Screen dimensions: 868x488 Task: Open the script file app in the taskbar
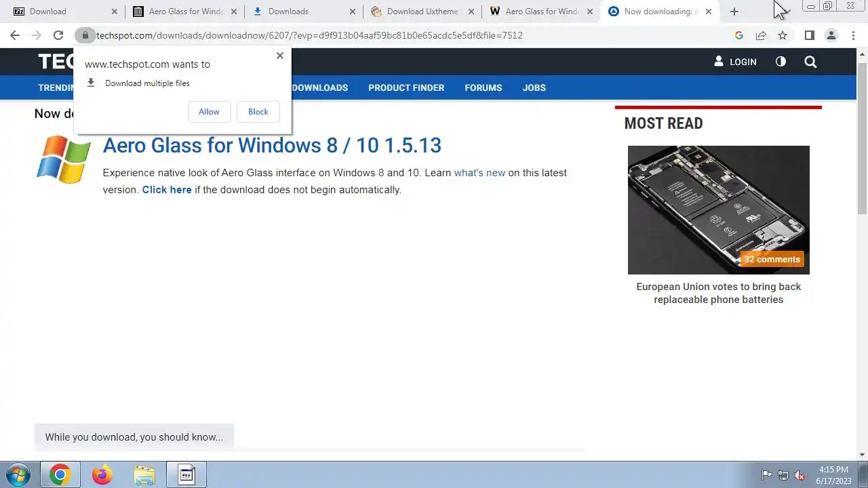[x=186, y=475]
